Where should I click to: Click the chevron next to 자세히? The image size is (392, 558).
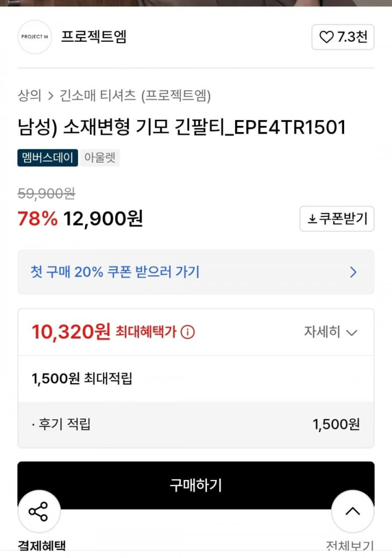pyautogui.click(x=352, y=333)
